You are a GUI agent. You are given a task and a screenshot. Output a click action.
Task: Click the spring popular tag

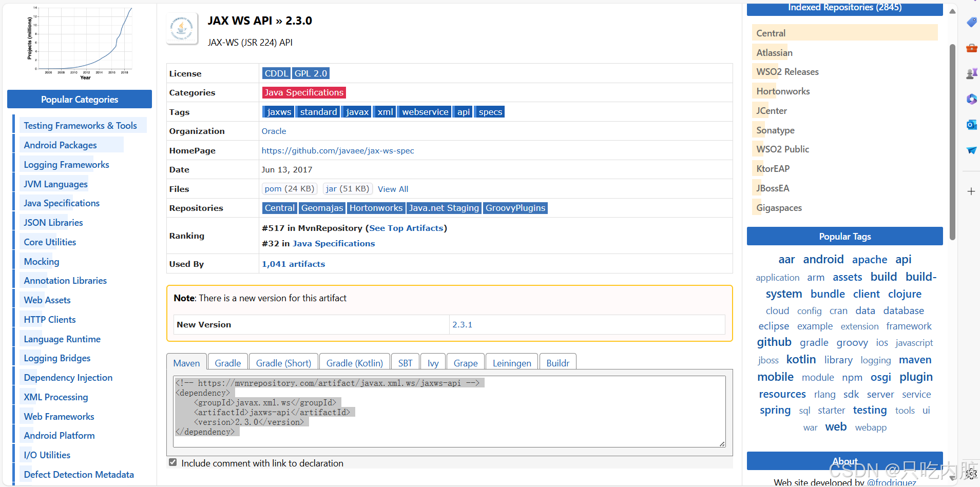click(775, 410)
